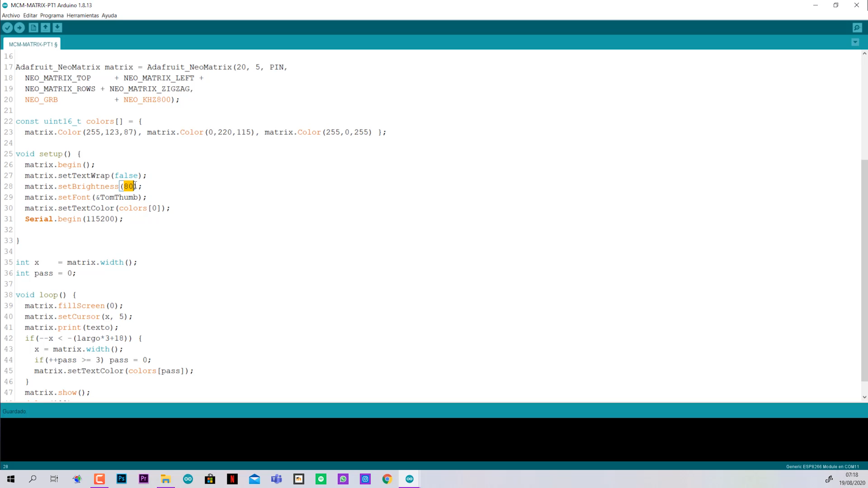
Task: Open Photoshop from the taskbar
Action: click(x=122, y=479)
